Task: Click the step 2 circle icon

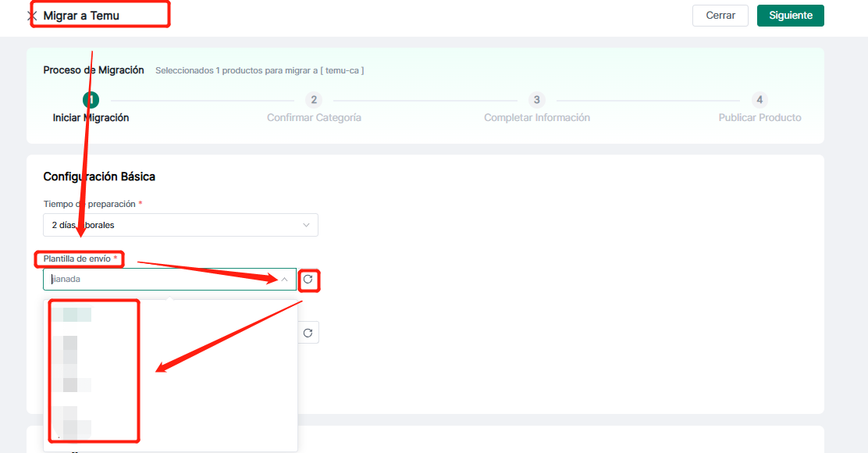Action: (x=314, y=100)
